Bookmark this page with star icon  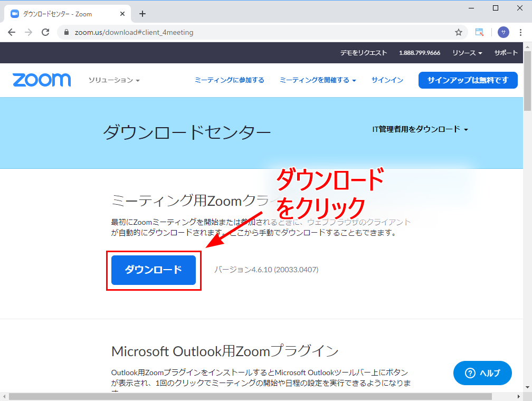(459, 32)
